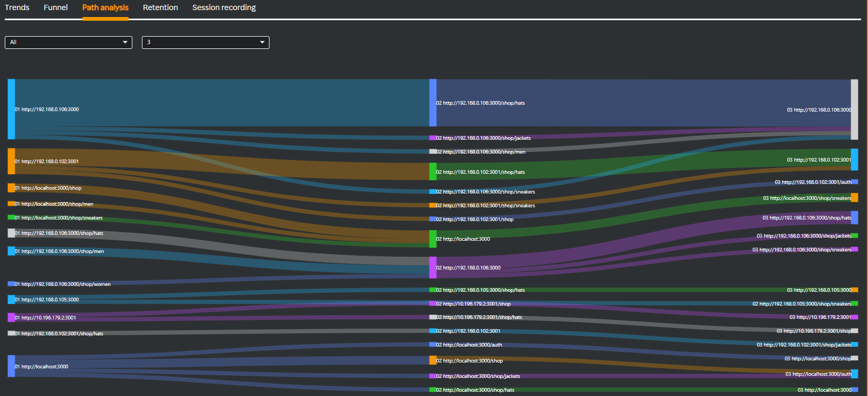Open the Session recording tab
Image resolution: width=868 pixels, height=396 pixels.
[224, 7]
